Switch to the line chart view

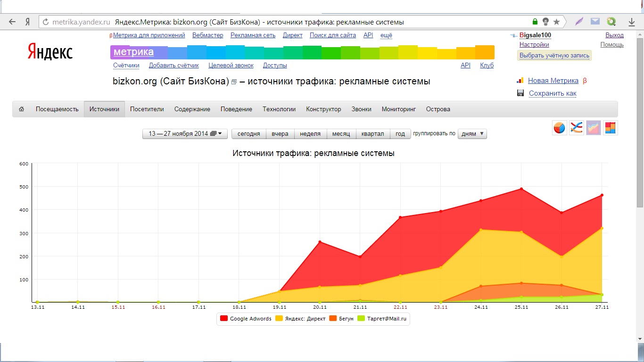tap(577, 128)
